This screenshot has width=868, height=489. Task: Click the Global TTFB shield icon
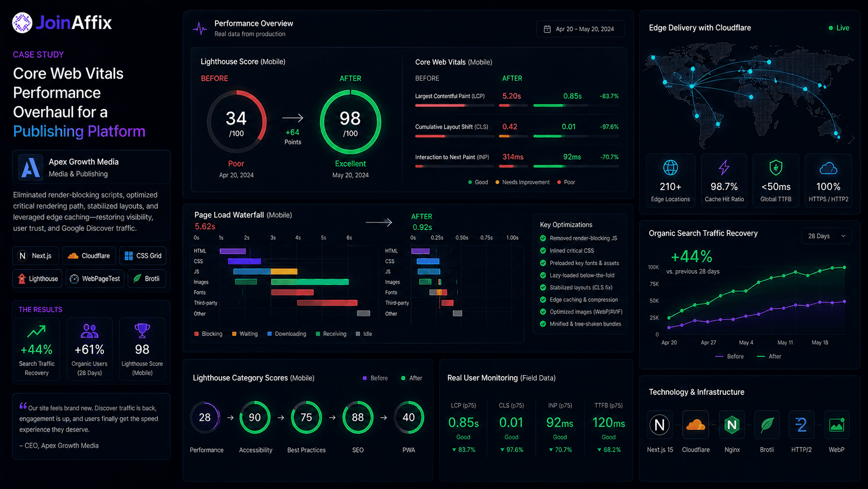coord(776,167)
